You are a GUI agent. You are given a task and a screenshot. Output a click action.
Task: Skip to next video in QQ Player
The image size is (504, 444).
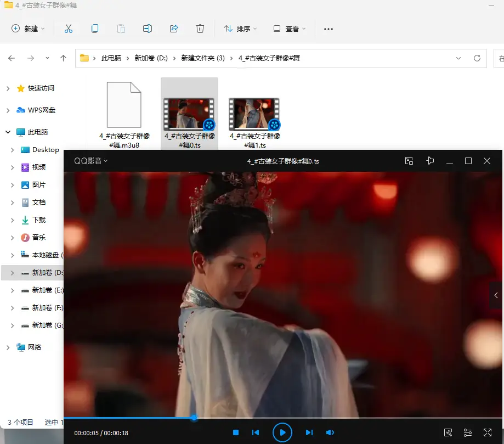(309, 432)
